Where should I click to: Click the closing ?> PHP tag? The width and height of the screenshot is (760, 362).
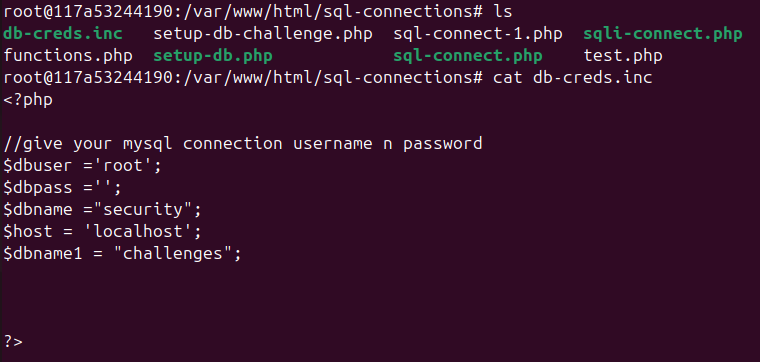(x=13, y=341)
